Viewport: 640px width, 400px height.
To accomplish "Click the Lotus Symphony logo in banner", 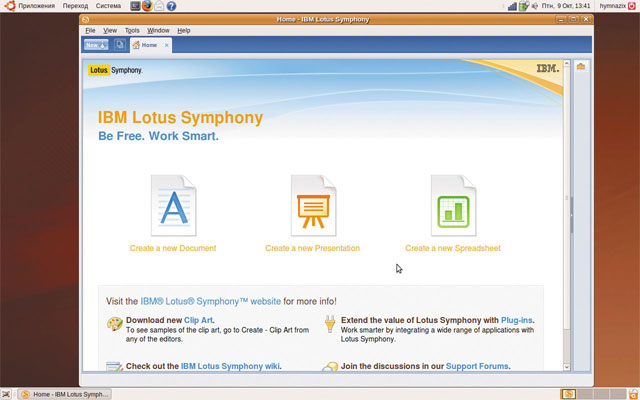I will pyautogui.click(x=115, y=70).
